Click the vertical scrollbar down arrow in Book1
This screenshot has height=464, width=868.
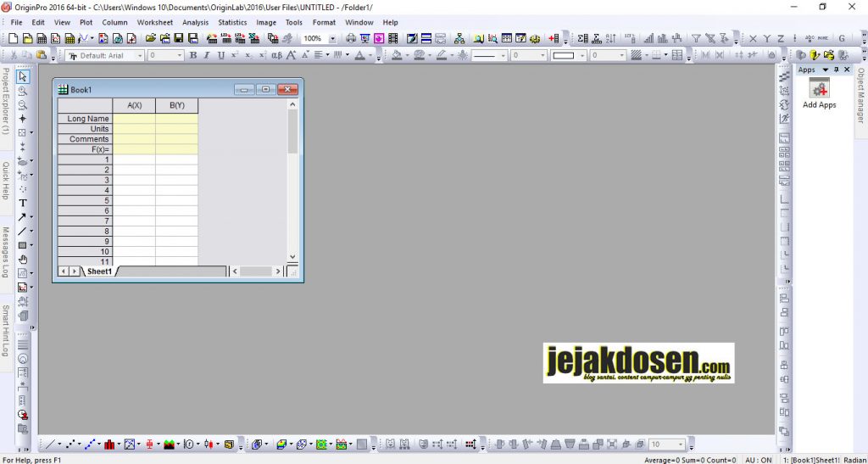(292, 256)
